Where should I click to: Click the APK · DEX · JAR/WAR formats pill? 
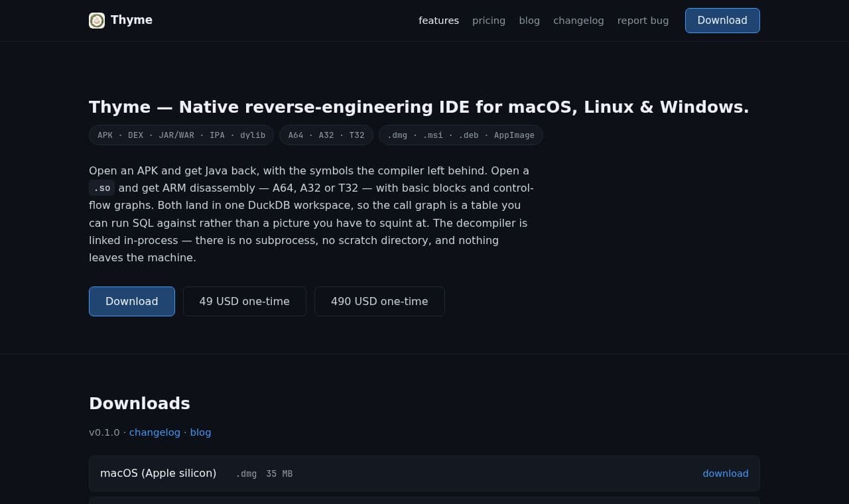click(x=181, y=135)
